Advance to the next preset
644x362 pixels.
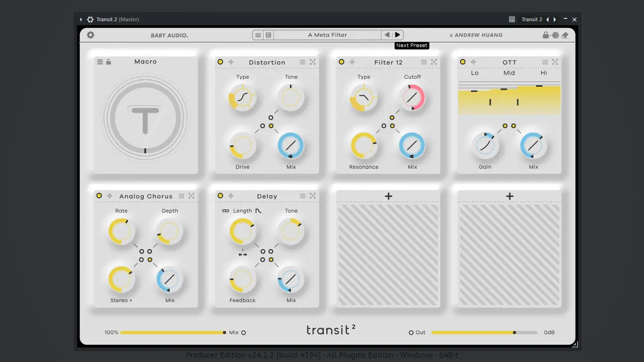coord(398,34)
